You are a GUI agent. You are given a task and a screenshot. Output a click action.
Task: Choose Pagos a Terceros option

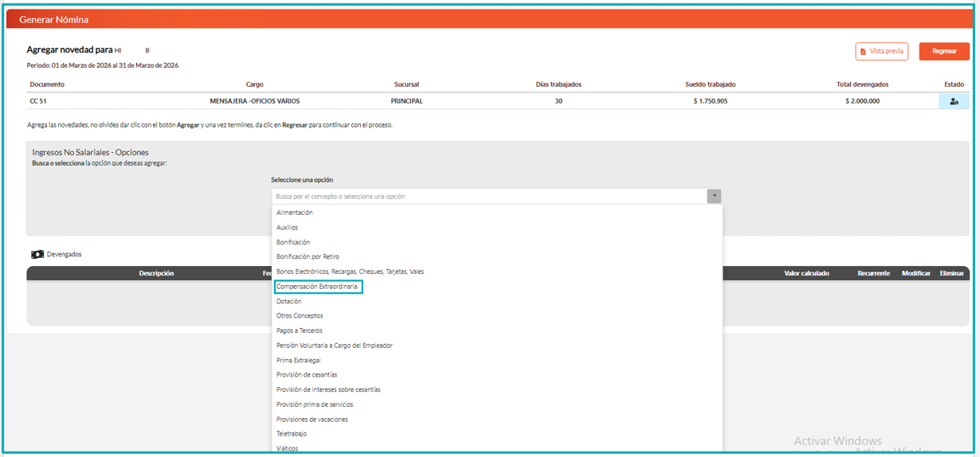299,330
